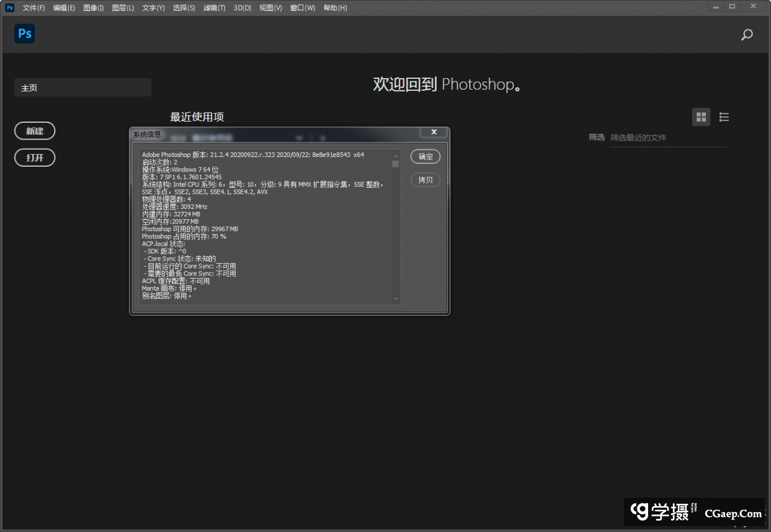Open the 文件(F) menu
The width and height of the screenshot is (771, 532).
tap(34, 8)
